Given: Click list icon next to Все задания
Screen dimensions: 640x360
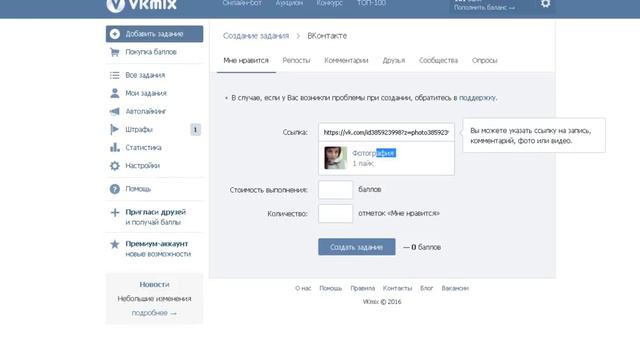Looking at the screenshot, I should pos(115,75).
